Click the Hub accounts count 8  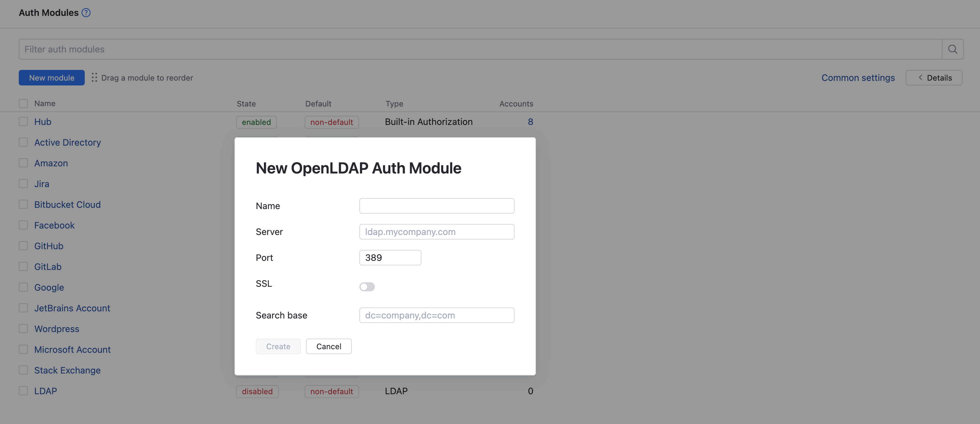pyautogui.click(x=530, y=122)
